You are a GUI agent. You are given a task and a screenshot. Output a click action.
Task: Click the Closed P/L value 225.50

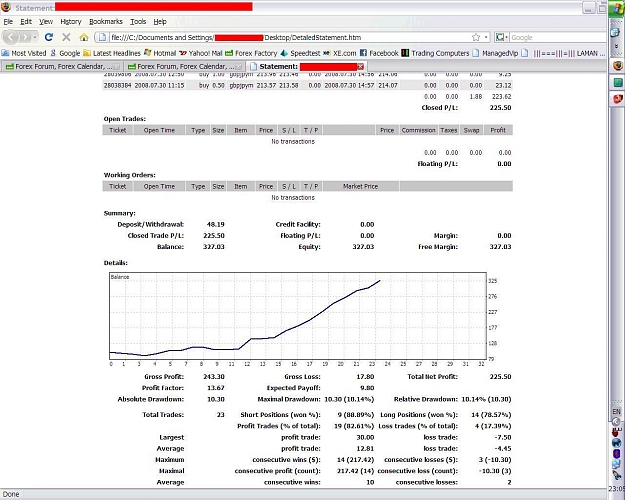pyautogui.click(x=500, y=108)
